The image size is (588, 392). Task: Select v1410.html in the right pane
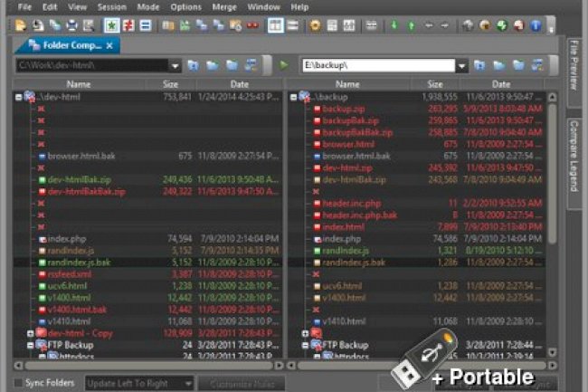pos(345,321)
